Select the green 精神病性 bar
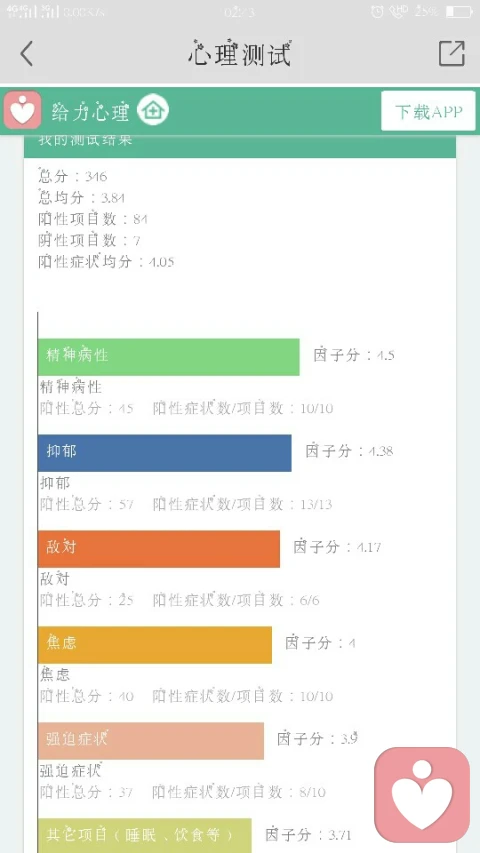 click(x=169, y=357)
